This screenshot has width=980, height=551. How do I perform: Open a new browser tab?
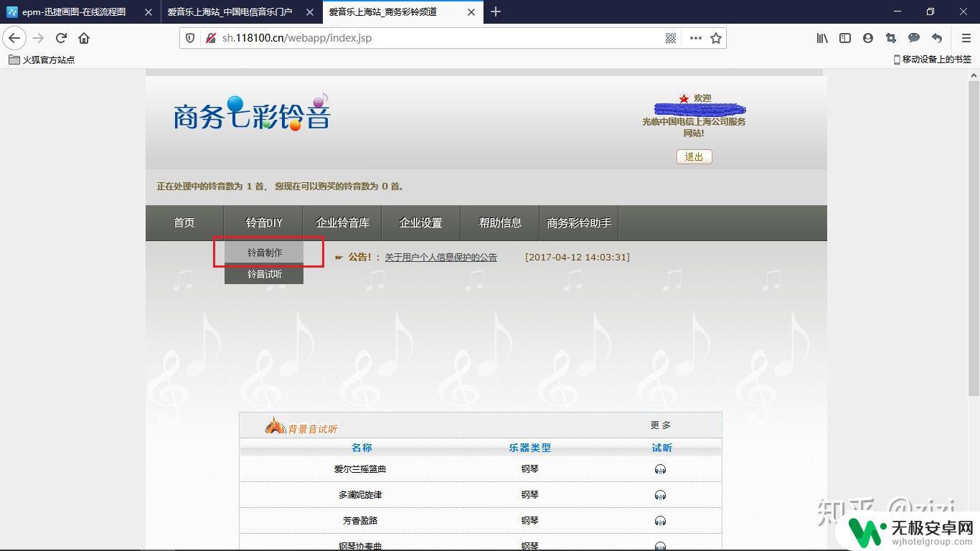[x=496, y=11]
